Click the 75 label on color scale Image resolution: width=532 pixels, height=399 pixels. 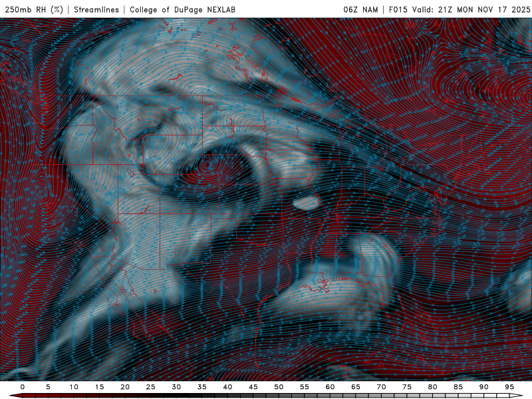[x=407, y=387]
